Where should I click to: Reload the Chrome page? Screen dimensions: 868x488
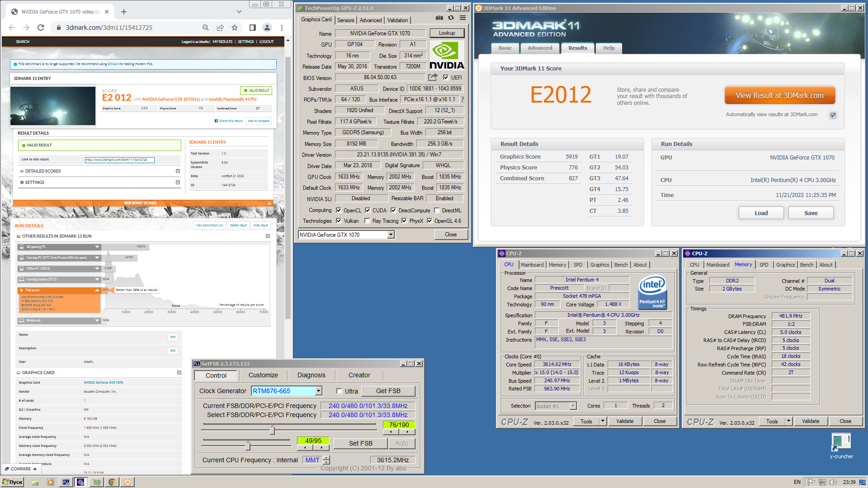[41, 28]
